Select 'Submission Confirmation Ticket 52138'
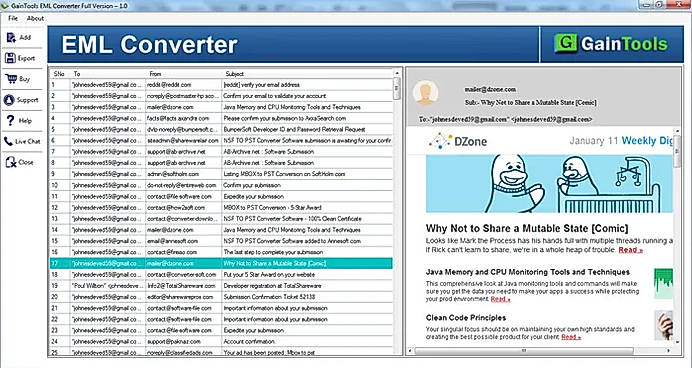Image resolution: width=692 pixels, height=368 pixels. (221, 297)
